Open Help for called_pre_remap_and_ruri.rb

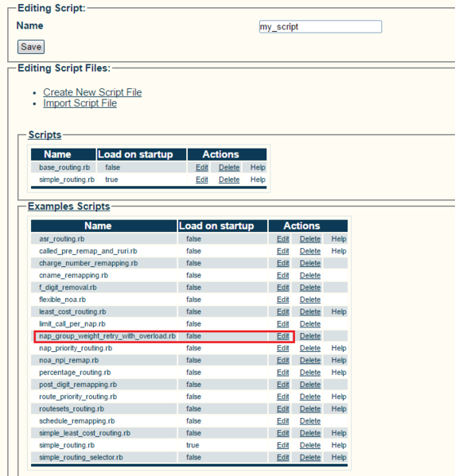pyautogui.click(x=339, y=251)
